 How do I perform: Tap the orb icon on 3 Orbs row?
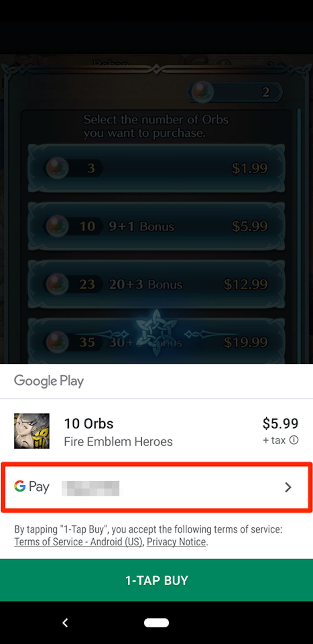[57, 168]
